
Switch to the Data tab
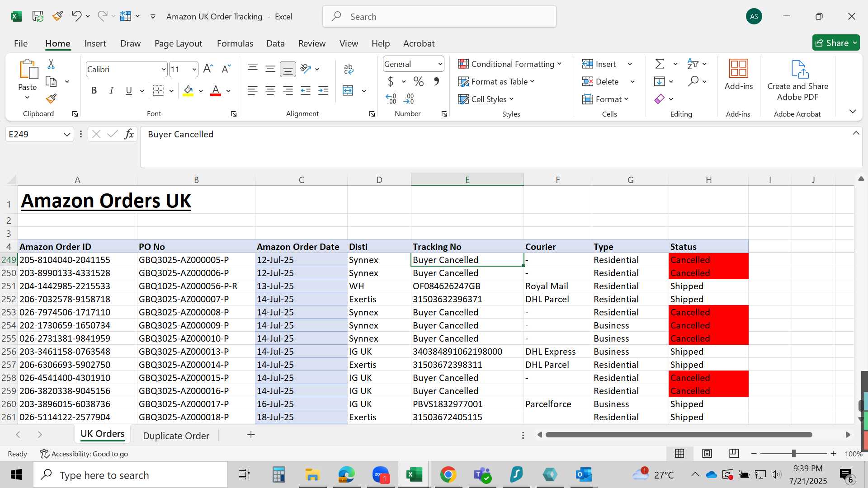coord(275,43)
